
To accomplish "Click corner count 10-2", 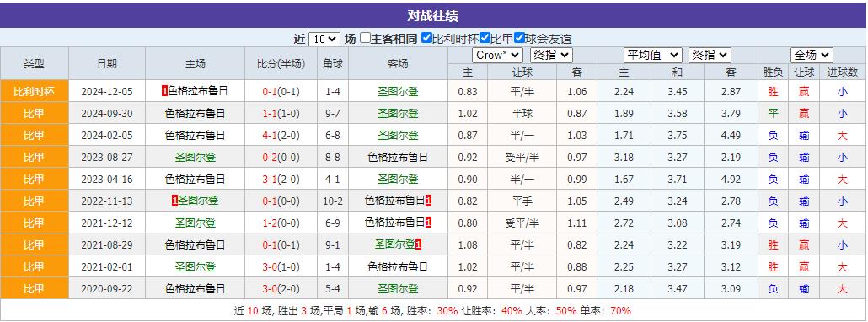I will pyautogui.click(x=333, y=201).
